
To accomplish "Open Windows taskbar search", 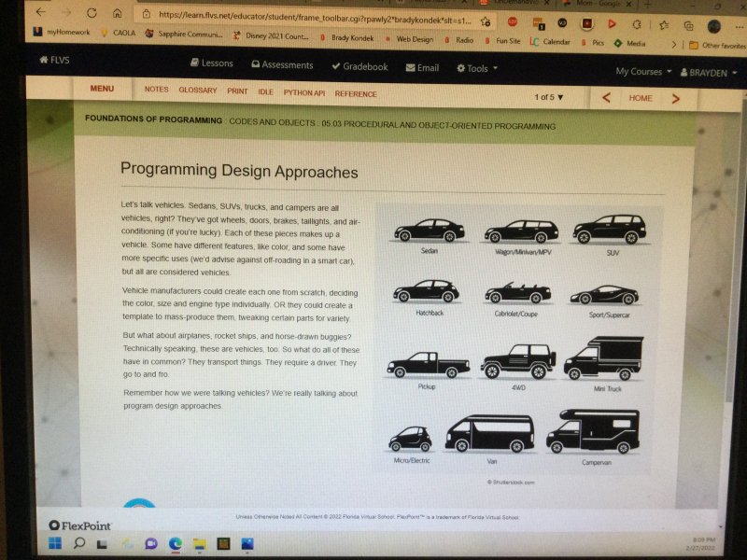I will click(x=79, y=543).
